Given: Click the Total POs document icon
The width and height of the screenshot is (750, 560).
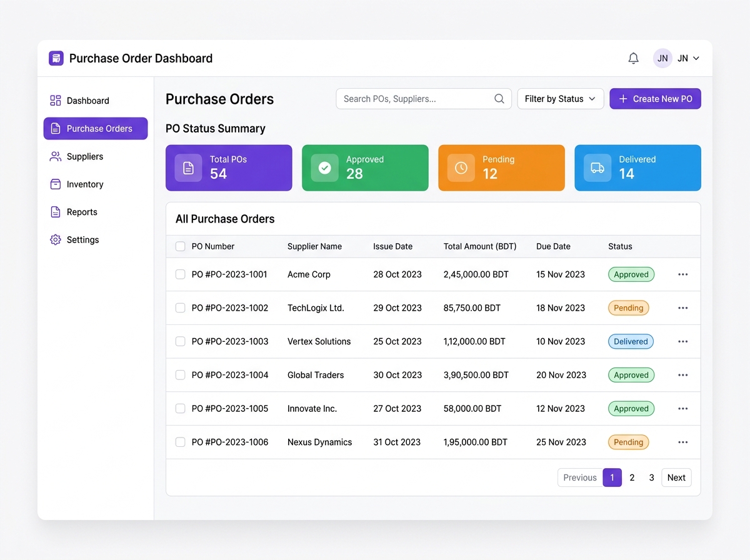Looking at the screenshot, I should 188,167.
